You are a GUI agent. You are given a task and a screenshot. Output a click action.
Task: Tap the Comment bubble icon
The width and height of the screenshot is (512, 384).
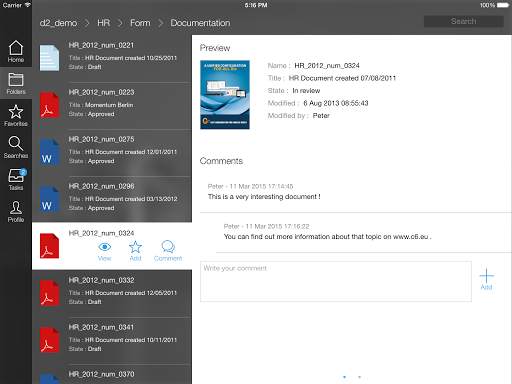coord(168,251)
